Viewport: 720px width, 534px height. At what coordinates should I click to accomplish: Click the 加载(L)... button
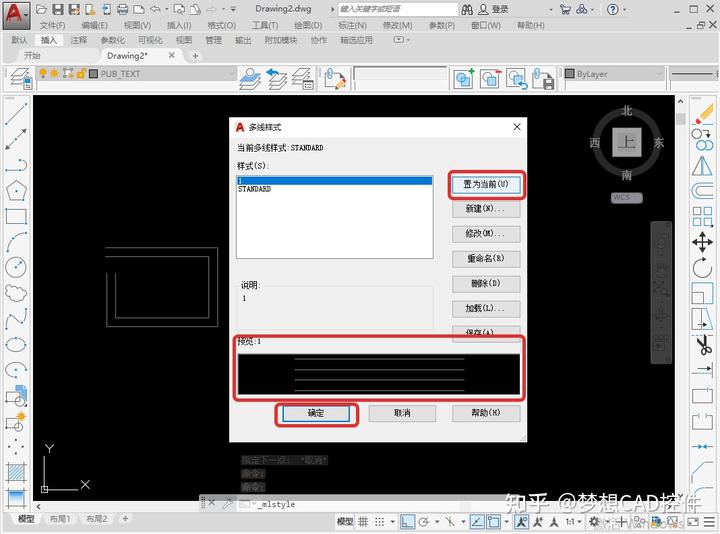coord(486,308)
